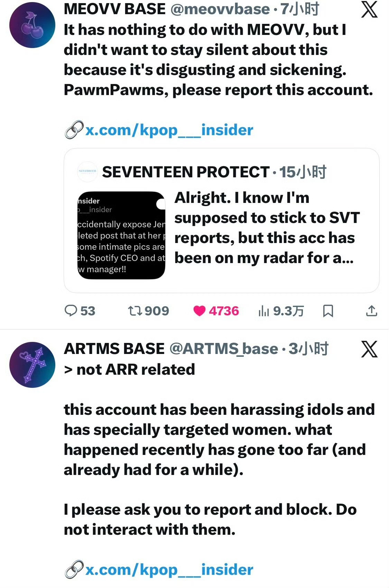Open ARTMS BASE cross profile avatar
Screen dimensions: 389x588
tap(32, 365)
